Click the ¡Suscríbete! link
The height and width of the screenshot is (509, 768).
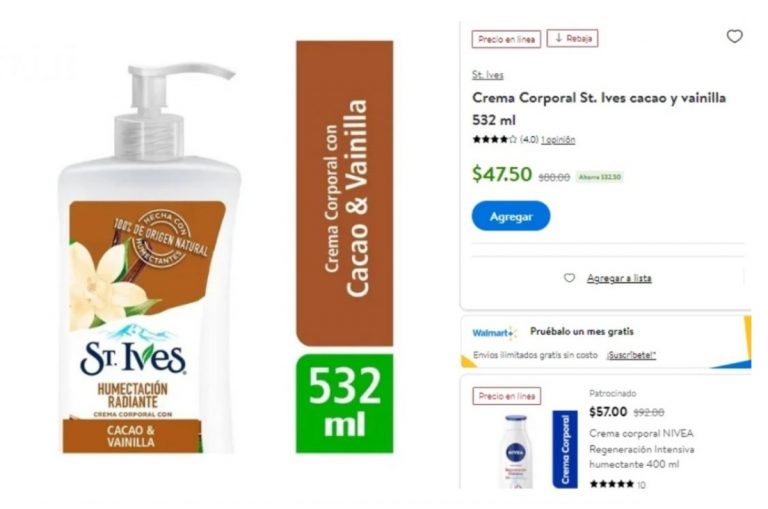(631, 355)
